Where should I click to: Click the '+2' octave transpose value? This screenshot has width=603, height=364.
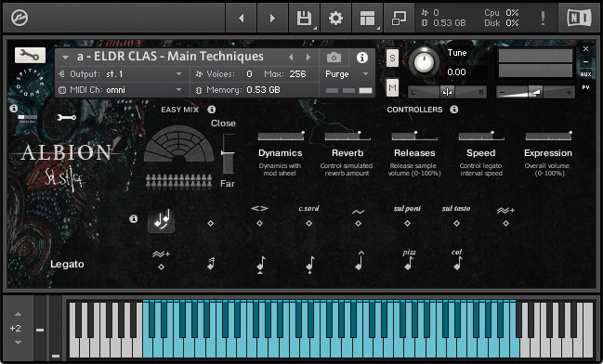point(16,329)
